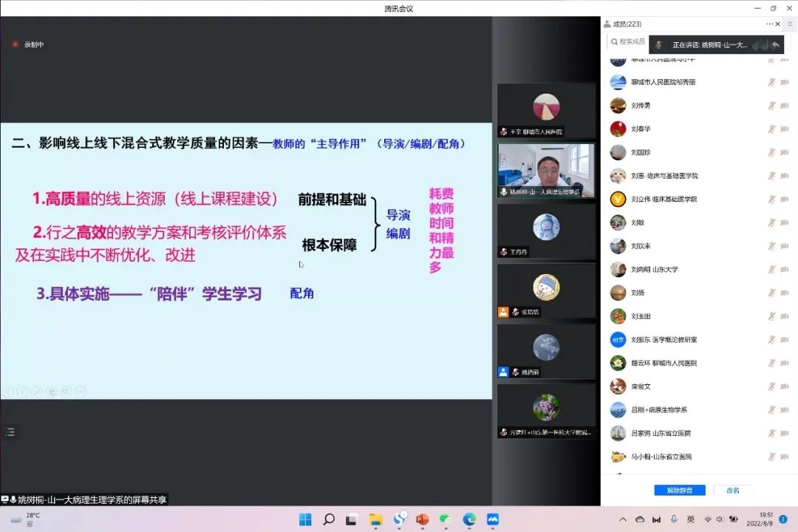Select 王丹丹's snowman video tile
The width and height of the screenshot is (798, 532).
(546, 231)
